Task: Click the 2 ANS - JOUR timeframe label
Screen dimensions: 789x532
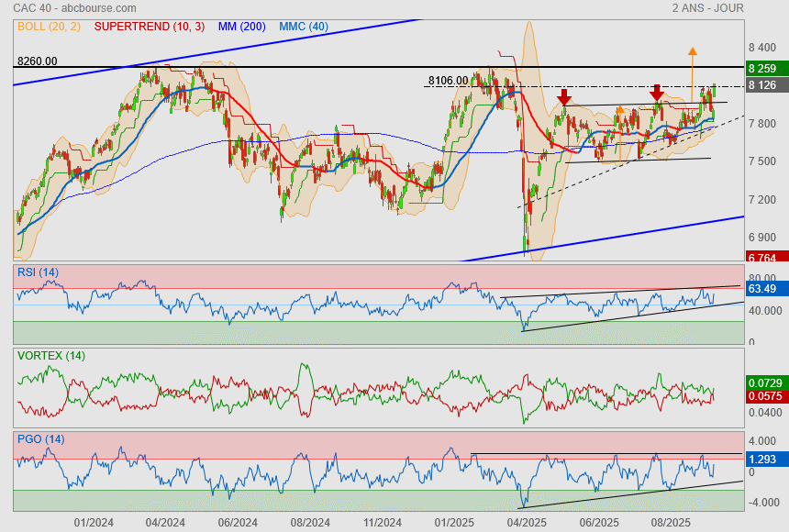Action: click(707, 8)
